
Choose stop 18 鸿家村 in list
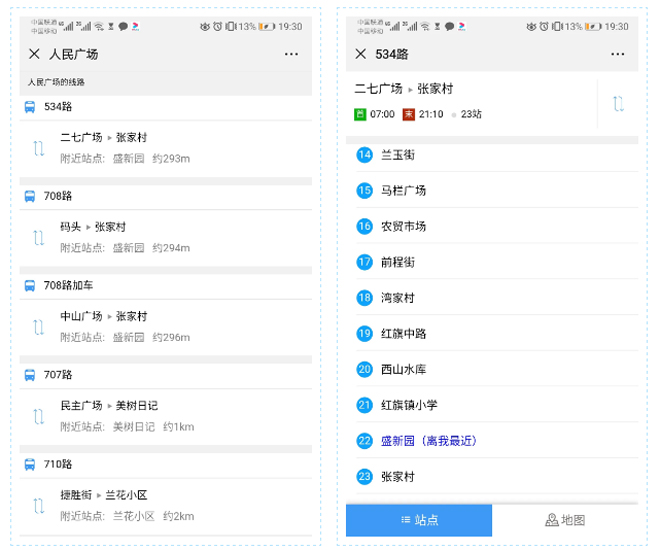398,298
